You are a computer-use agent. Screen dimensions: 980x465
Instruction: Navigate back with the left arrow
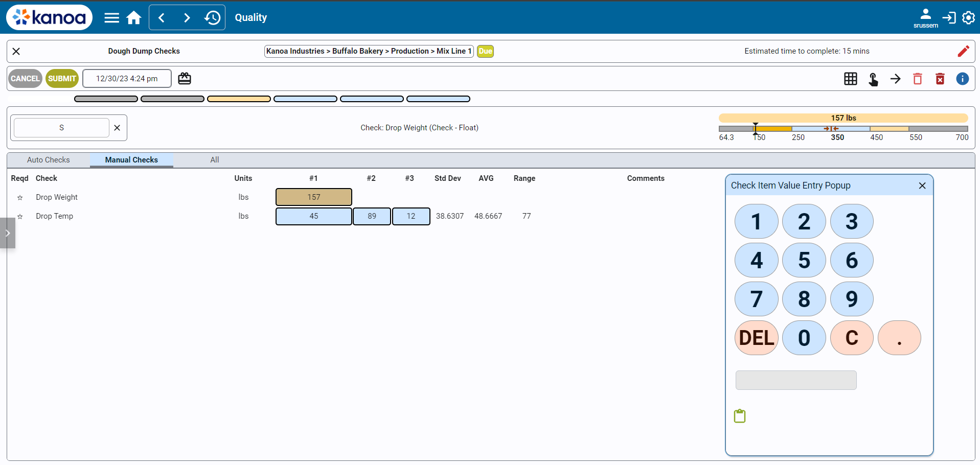click(x=162, y=18)
